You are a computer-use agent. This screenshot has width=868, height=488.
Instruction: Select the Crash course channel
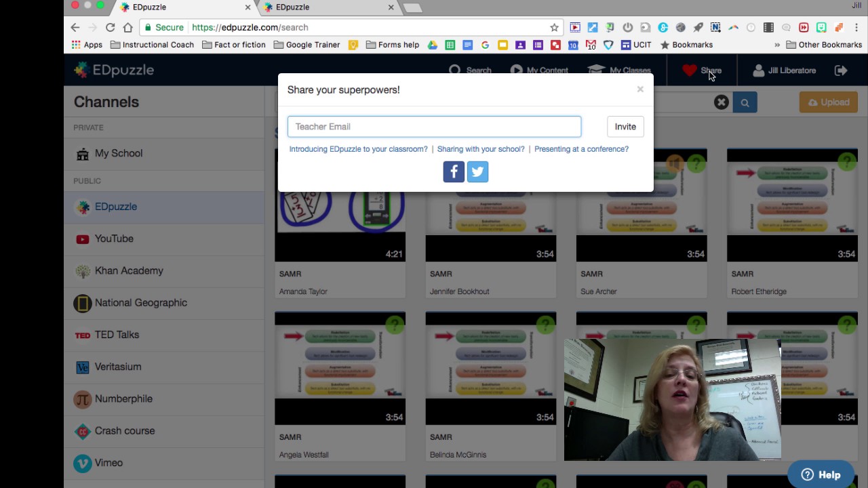[164, 430]
